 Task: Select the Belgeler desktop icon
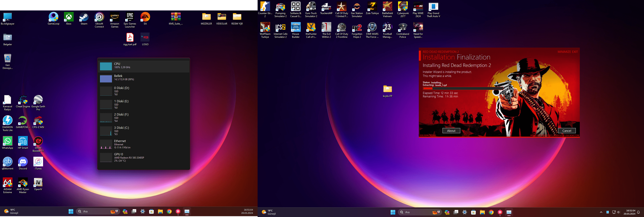(7, 39)
